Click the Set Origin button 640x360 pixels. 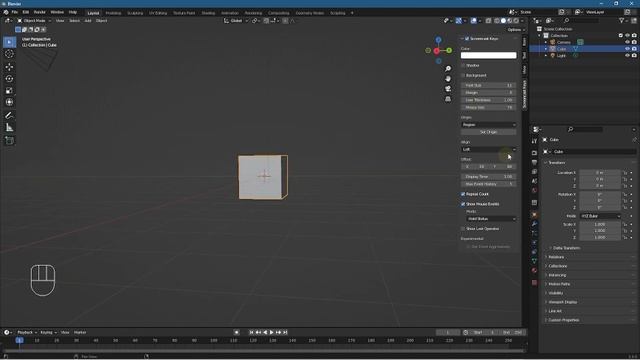click(489, 132)
